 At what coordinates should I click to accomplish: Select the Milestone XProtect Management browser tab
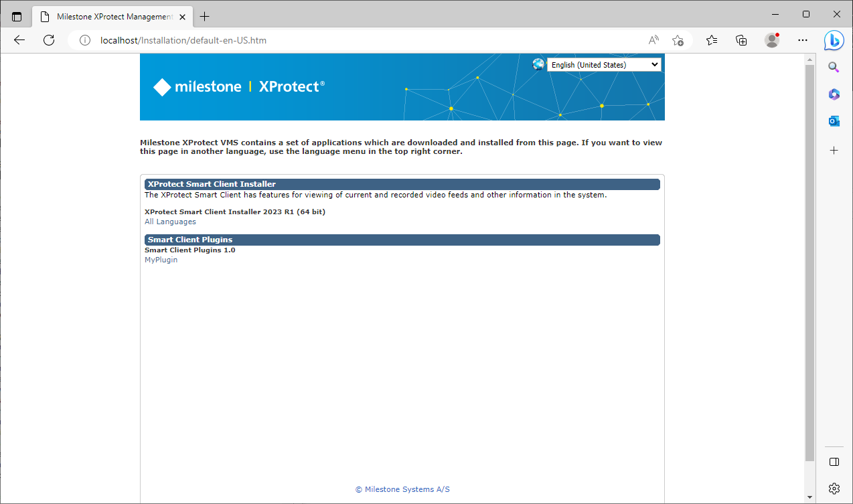[x=112, y=16]
